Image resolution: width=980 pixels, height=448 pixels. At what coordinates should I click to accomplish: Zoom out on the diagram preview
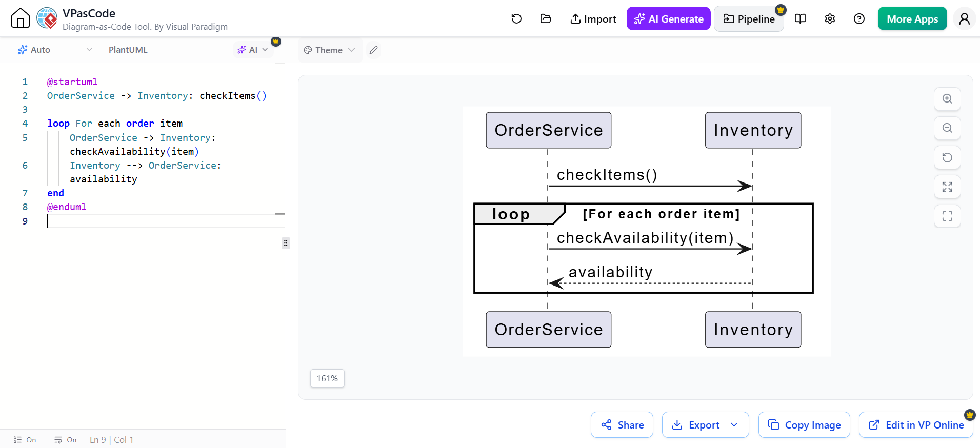[x=947, y=128]
